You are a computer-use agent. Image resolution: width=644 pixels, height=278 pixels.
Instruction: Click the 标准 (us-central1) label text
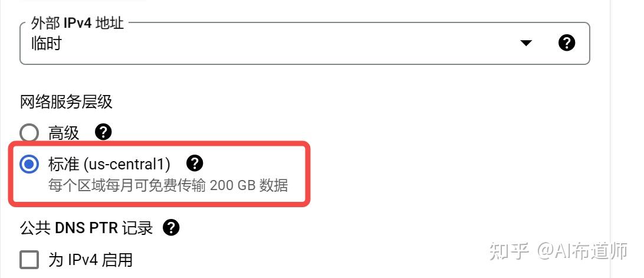click(109, 164)
